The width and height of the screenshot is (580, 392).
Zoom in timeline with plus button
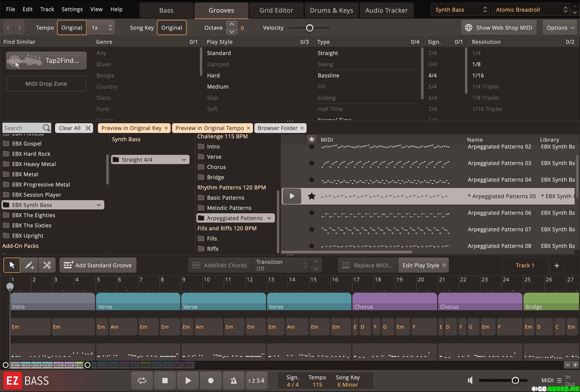pos(575,365)
